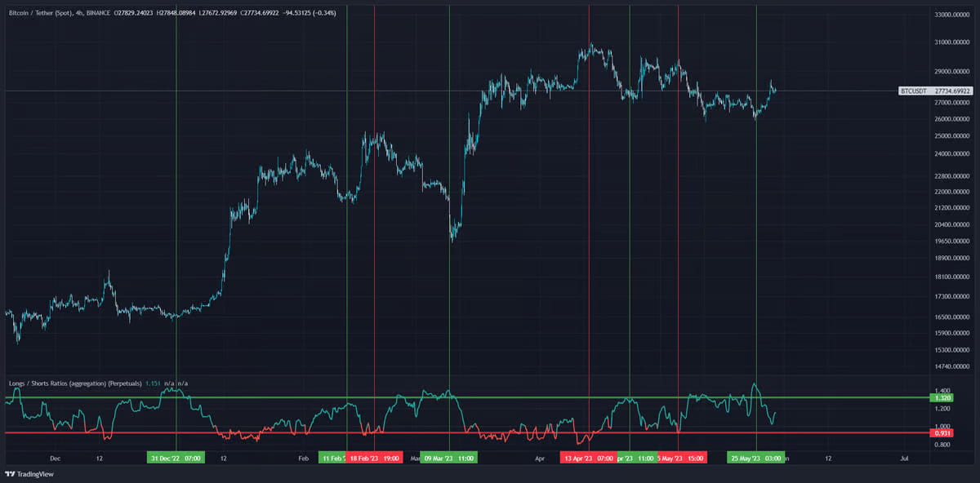
Task: Click the 18 Feb '23 19:00 time label
Action: pos(374,458)
